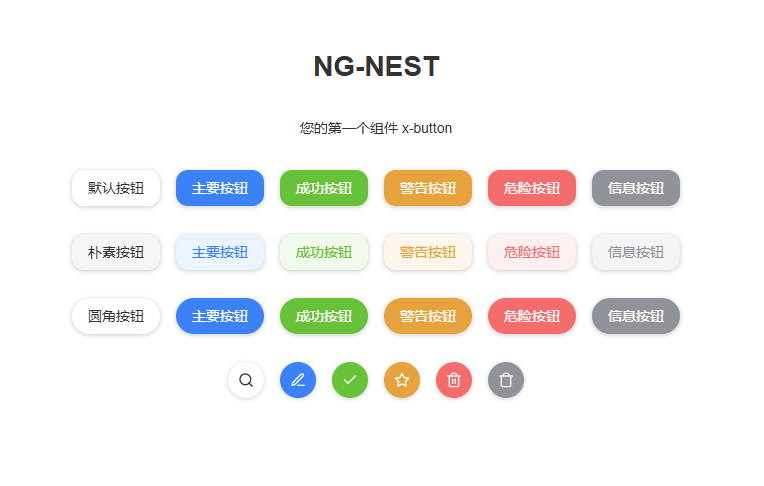Click the light red plain 危险按钮
The width and height of the screenshot is (764, 486).
coord(532,252)
